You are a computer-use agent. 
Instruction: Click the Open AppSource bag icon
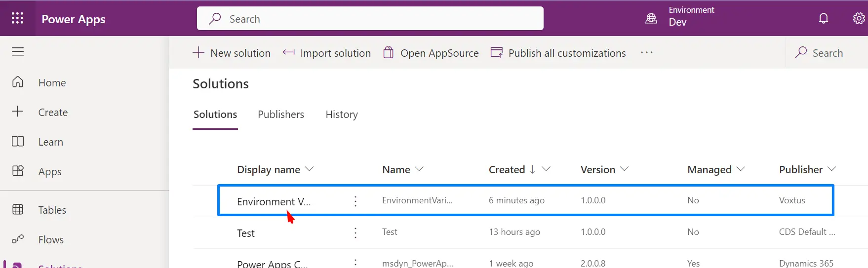click(389, 52)
